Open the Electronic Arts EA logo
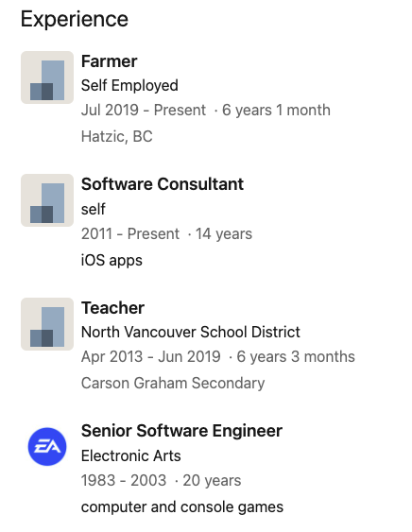Image resolution: width=412 pixels, height=532 pixels. pyautogui.click(x=47, y=447)
